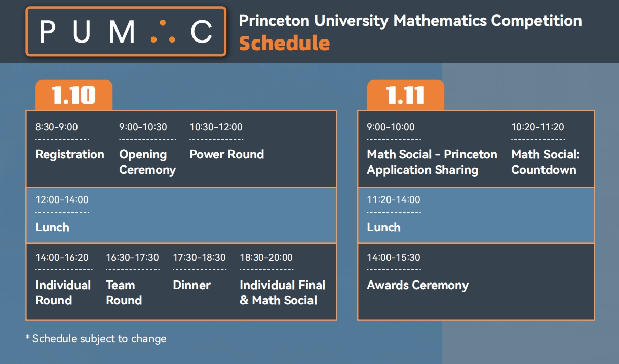This screenshot has height=364, width=619.
Task: Click the Dinner entry
Action: tap(191, 285)
